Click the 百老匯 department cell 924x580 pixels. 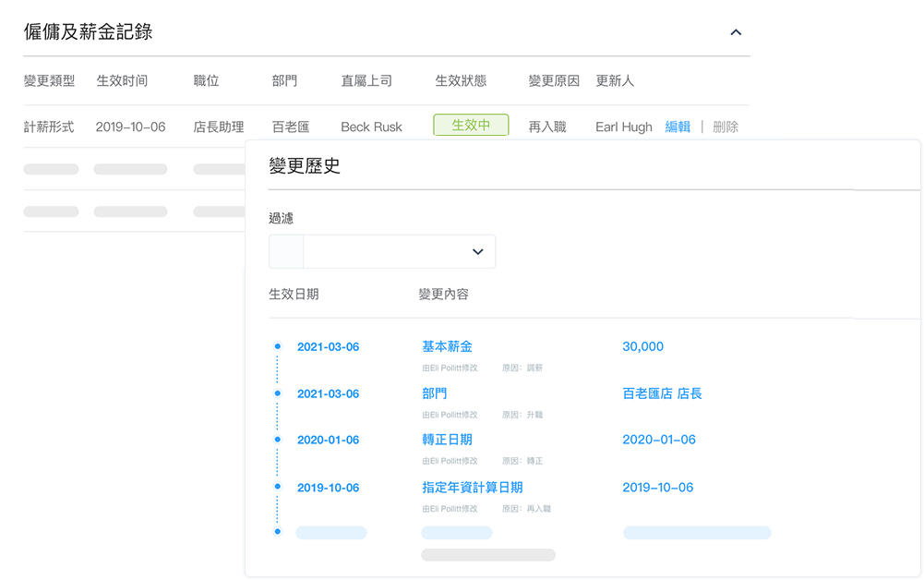tap(291, 127)
